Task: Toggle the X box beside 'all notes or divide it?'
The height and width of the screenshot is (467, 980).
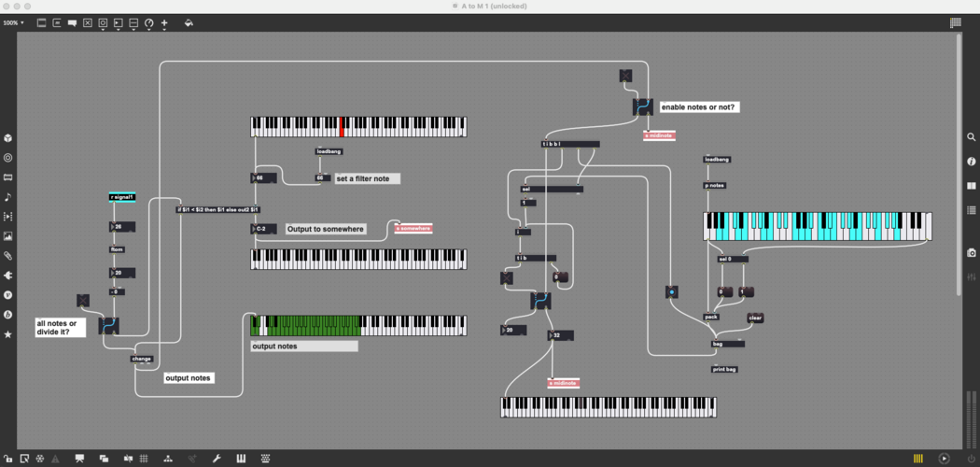Action: coord(83,300)
